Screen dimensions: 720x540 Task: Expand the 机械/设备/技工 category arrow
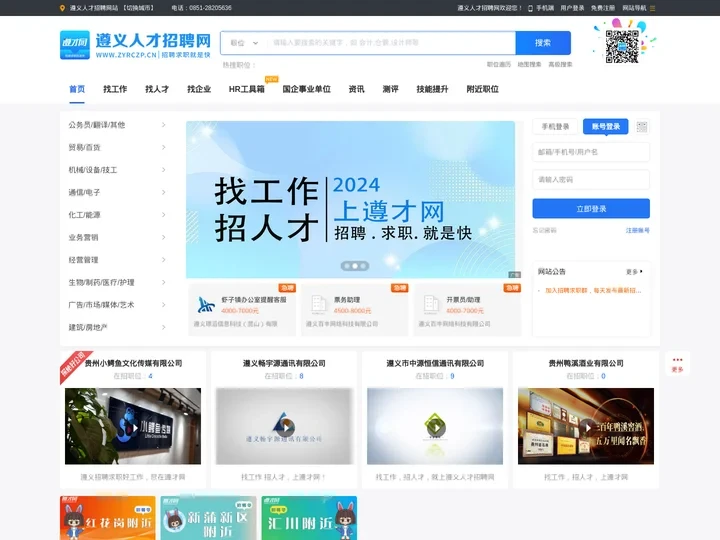click(163, 170)
